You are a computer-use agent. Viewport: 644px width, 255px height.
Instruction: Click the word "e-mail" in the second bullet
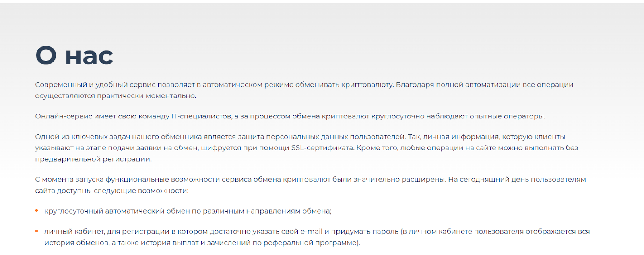click(x=311, y=232)
